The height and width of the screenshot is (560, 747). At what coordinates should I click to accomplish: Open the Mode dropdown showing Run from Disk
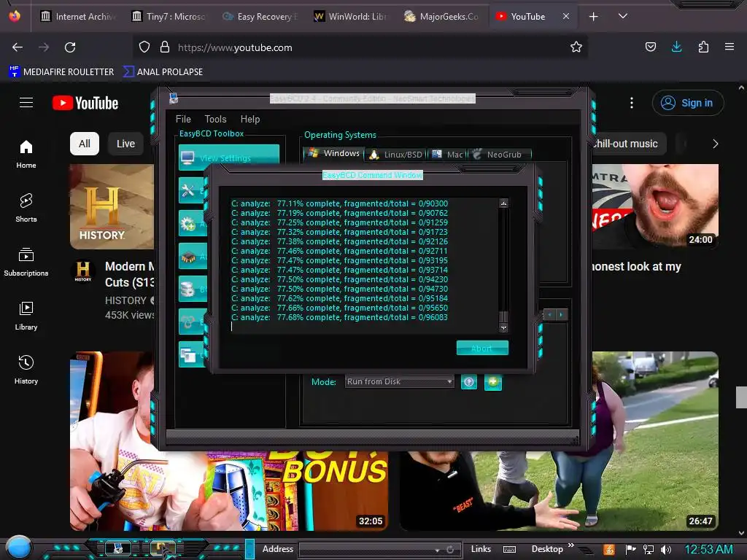tap(399, 381)
